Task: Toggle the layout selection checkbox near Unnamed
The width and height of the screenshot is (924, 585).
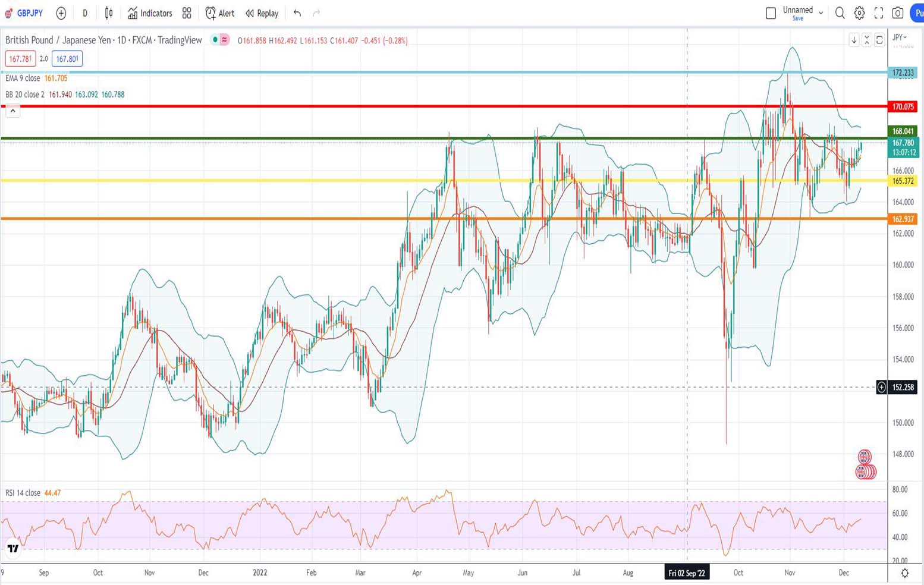Action: (771, 11)
